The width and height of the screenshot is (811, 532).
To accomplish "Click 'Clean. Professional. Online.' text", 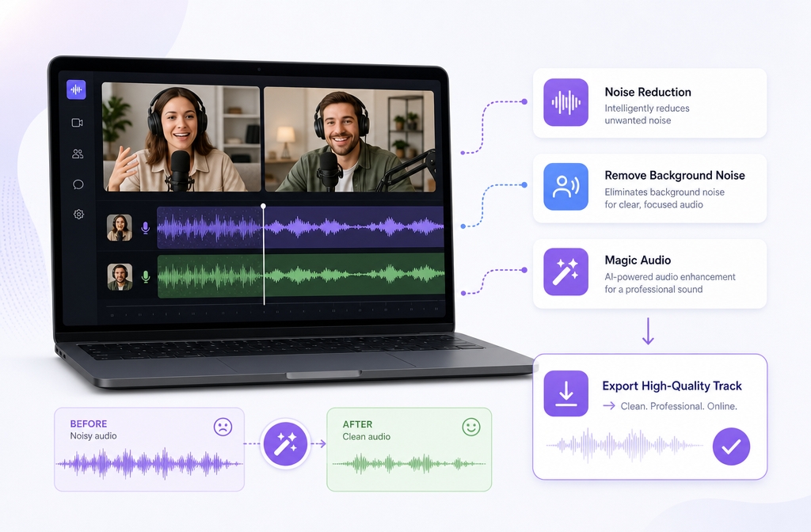I will point(679,406).
